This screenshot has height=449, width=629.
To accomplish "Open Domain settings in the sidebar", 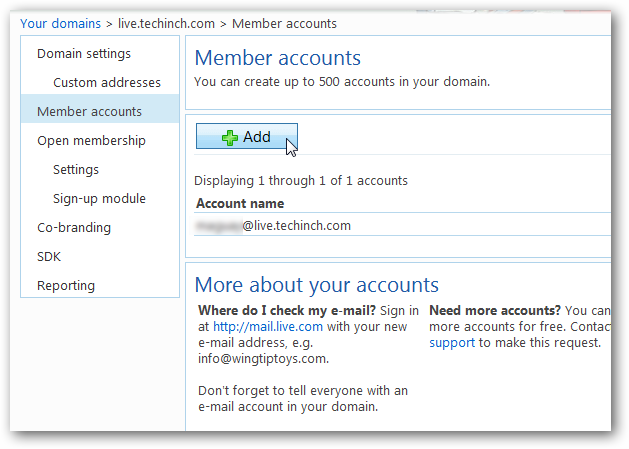I will [x=84, y=53].
